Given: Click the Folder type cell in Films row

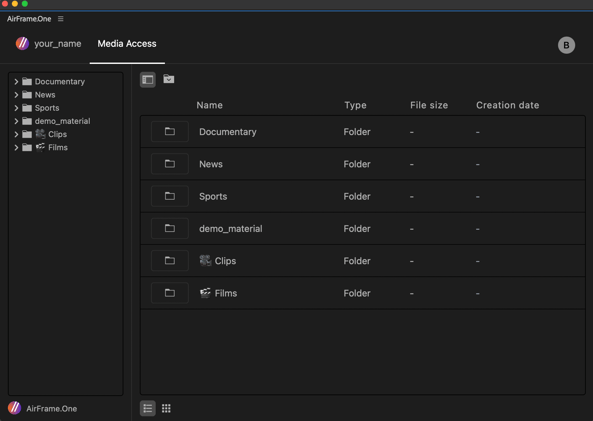Looking at the screenshot, I should tap(357, 293).
